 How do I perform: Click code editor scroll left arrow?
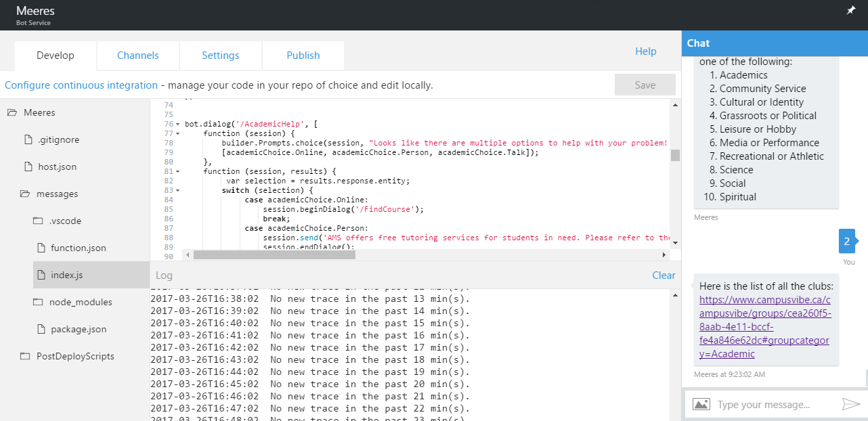tap(189, 254)
